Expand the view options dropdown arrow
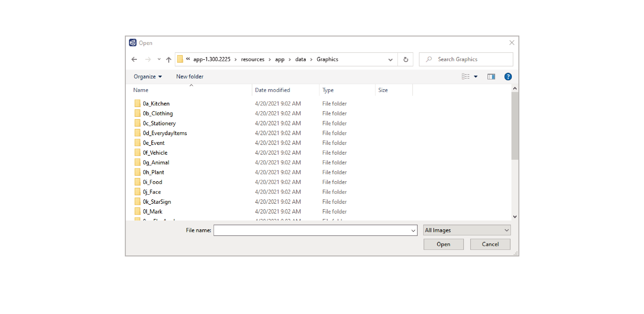644x314 pixels. coord(476,77)
